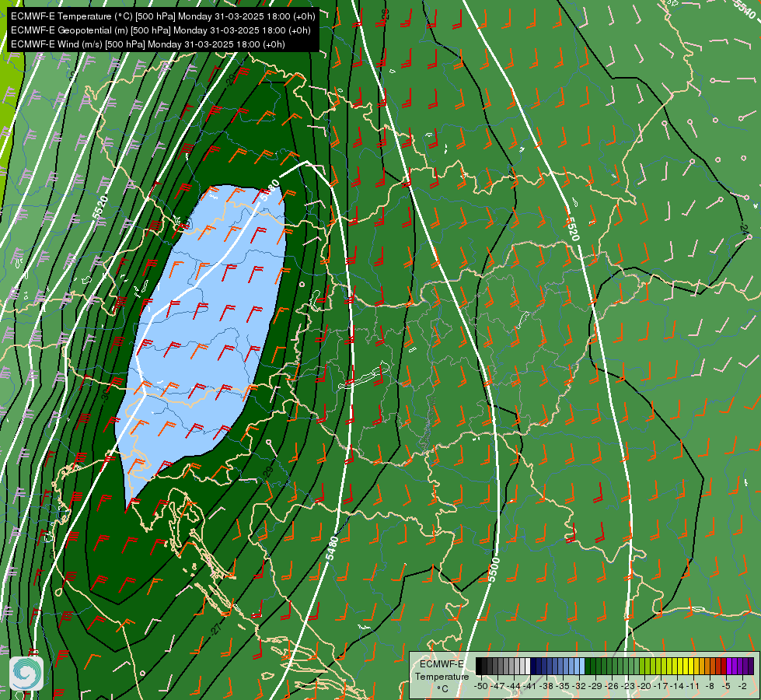Select the ECMWF-E Geopotential (m) title line
The image size is (761, 700).
161,30
